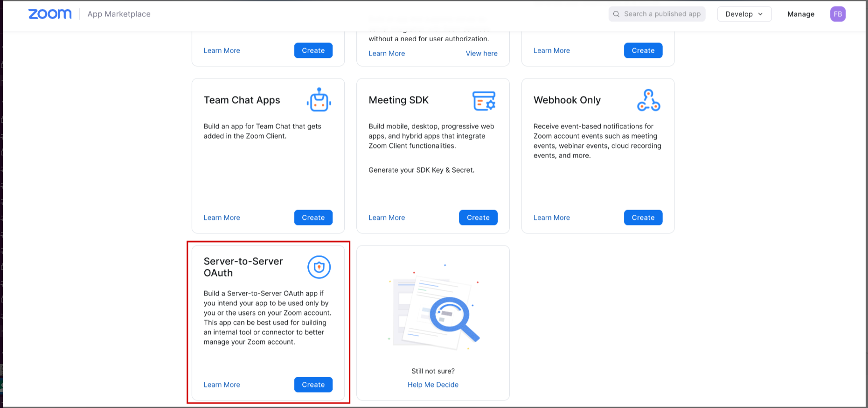
Task: Open Learn More in top-left partial card
Action: click(222, 50)
